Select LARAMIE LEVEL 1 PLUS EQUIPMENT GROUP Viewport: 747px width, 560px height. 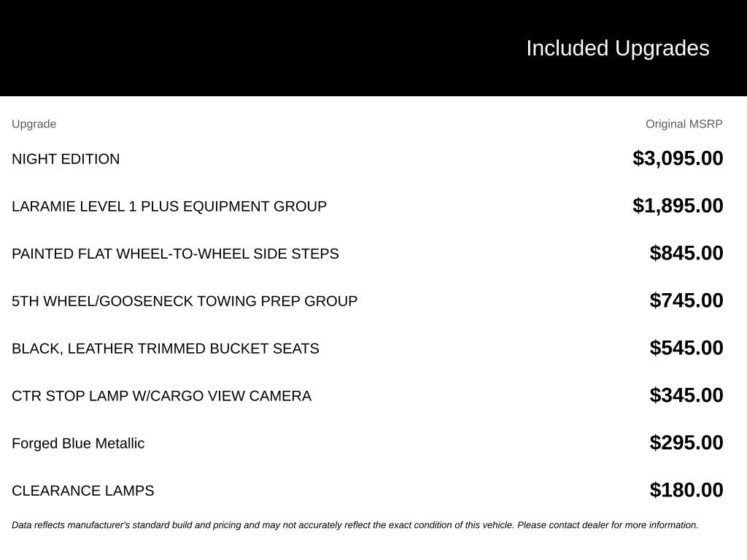(169, 206)
